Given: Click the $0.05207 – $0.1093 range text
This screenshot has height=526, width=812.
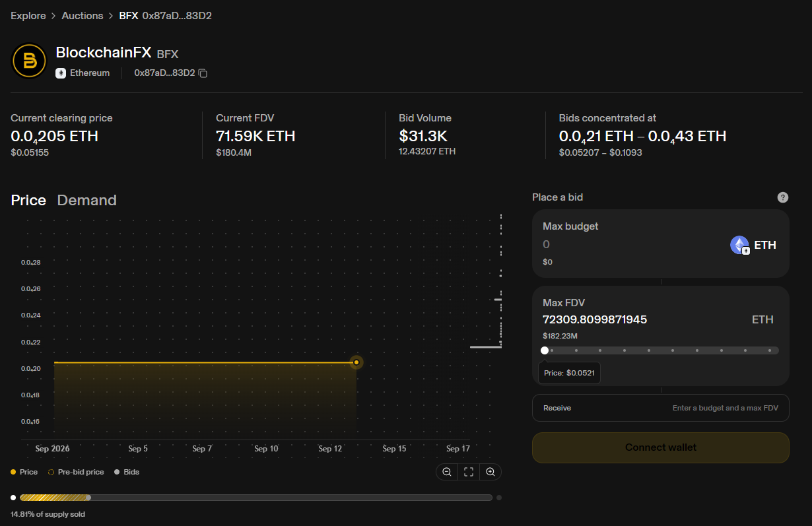Looking at the screenshot, I should pos(601,152).
